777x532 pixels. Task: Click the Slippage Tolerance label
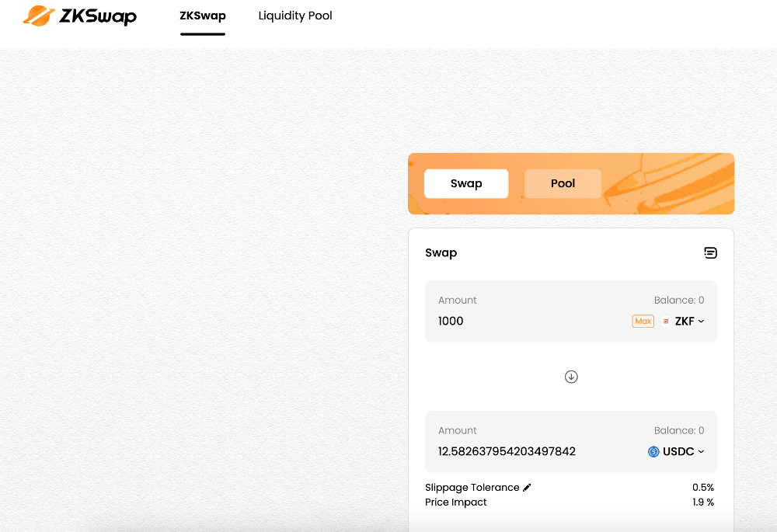point(472,488)
